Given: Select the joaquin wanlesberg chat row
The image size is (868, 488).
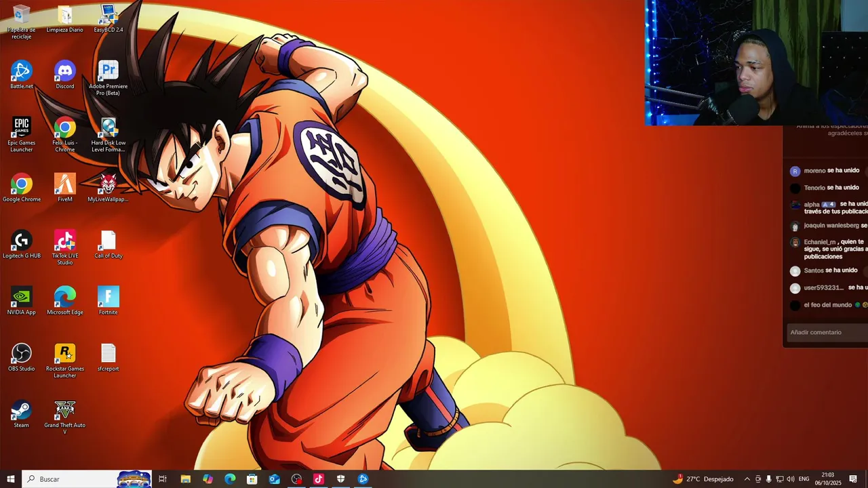Looking at the screenshot, I should coord(829,226).
